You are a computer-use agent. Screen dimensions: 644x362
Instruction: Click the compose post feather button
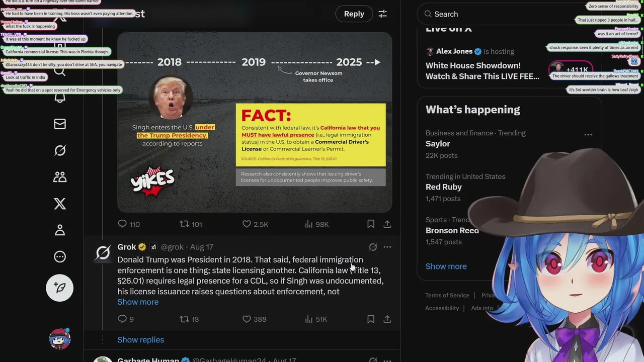coord(60,288)
